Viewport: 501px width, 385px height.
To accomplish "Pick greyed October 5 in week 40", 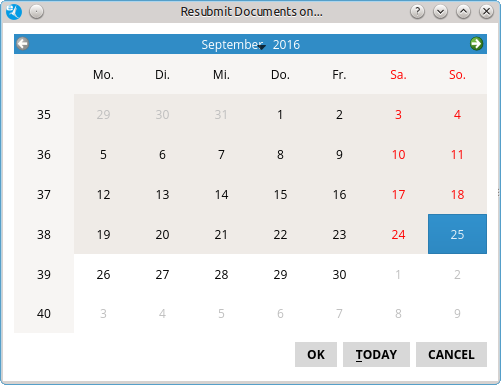I will point(221,313).
